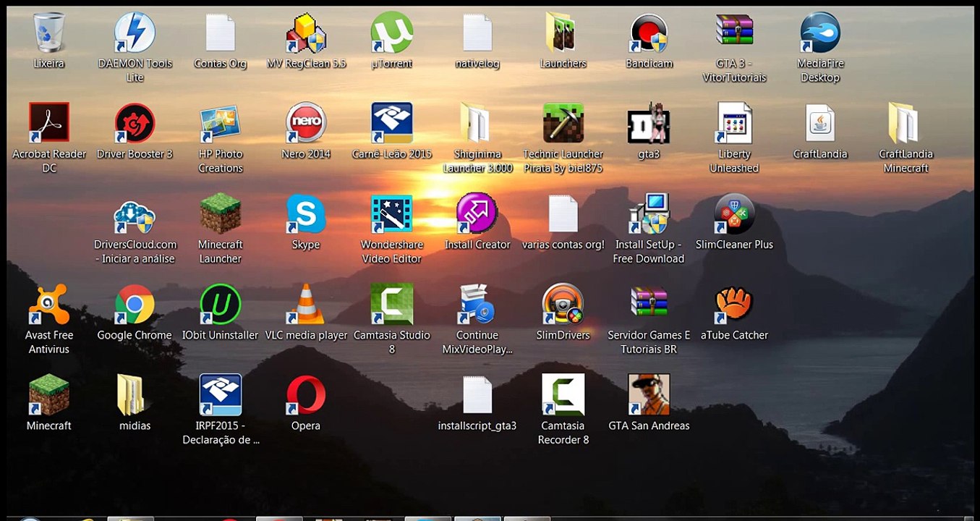Open the Minecraft Launcher shortcut

point(221,214)
